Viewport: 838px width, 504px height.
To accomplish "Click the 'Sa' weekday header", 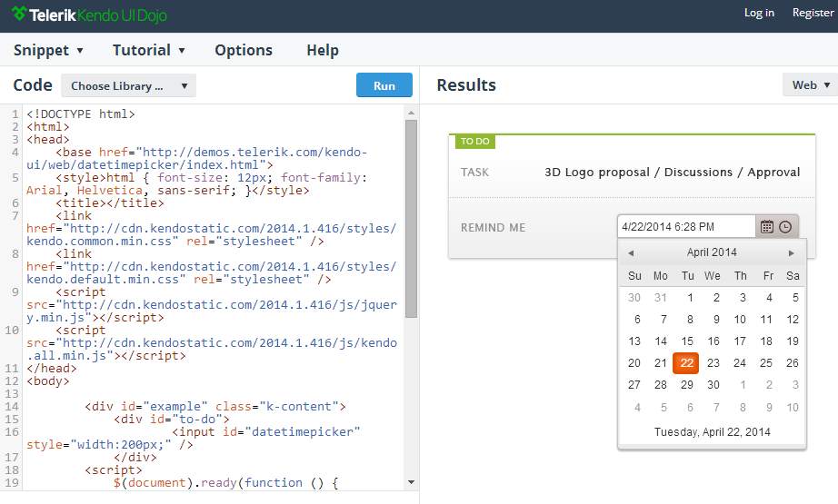I will click(x=793, y=276).
